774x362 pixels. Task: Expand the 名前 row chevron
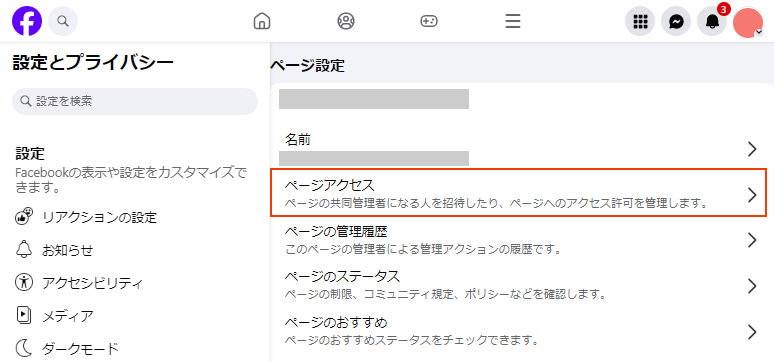pyautogui.click(x=752, y=149)
